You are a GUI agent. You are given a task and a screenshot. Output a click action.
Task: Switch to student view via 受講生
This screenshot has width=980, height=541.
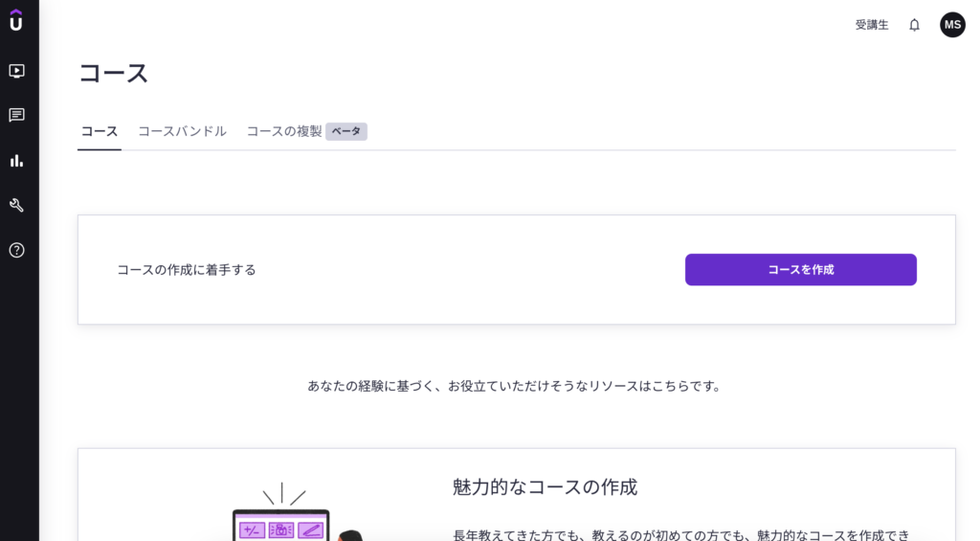pyautogui.click(x=872, y=25)
